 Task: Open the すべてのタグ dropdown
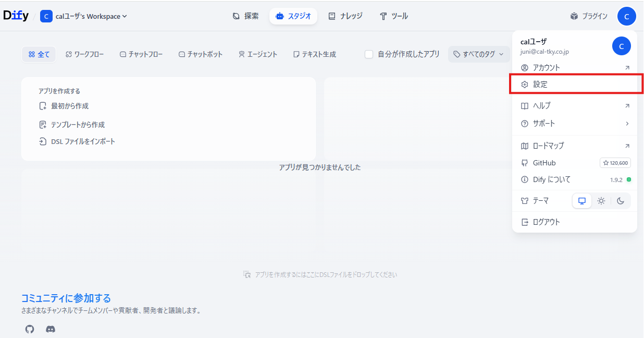[x=478, y=53]
